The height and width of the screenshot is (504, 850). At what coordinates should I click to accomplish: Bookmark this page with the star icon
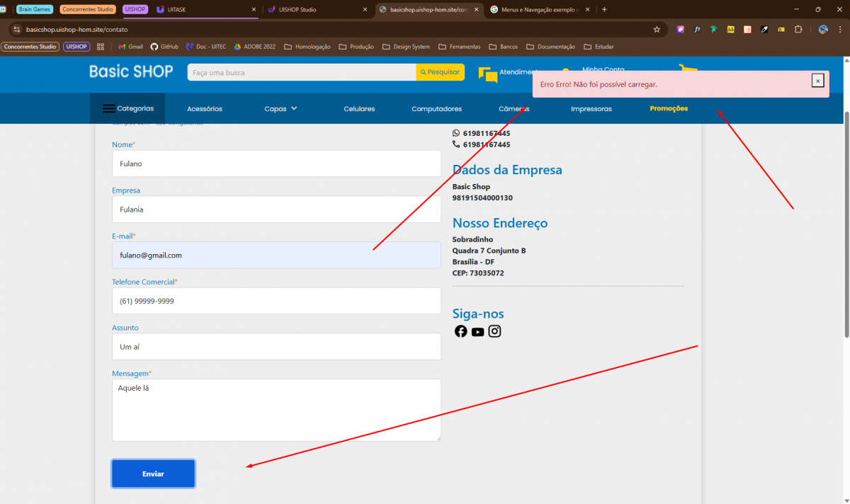coord(657,30)
